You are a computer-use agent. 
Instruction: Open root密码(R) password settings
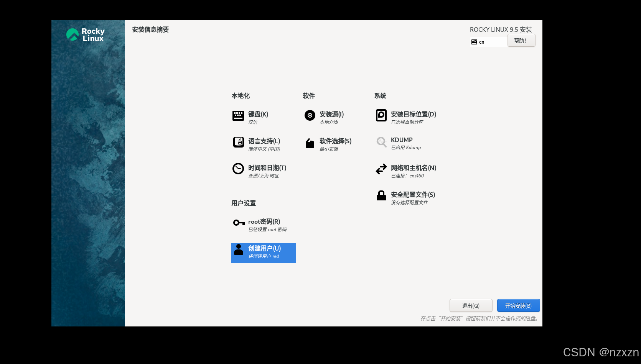[x=264, y=221]
